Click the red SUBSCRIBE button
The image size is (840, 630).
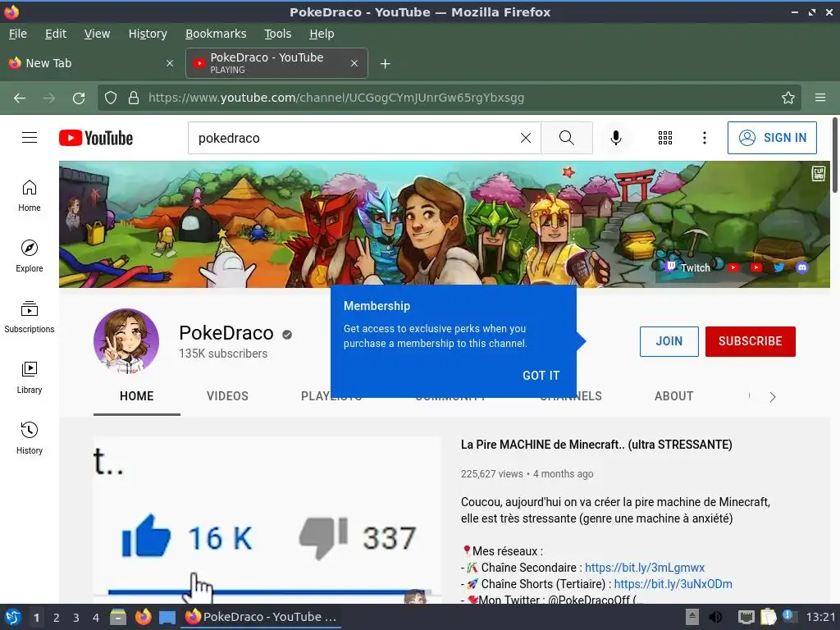750,341
